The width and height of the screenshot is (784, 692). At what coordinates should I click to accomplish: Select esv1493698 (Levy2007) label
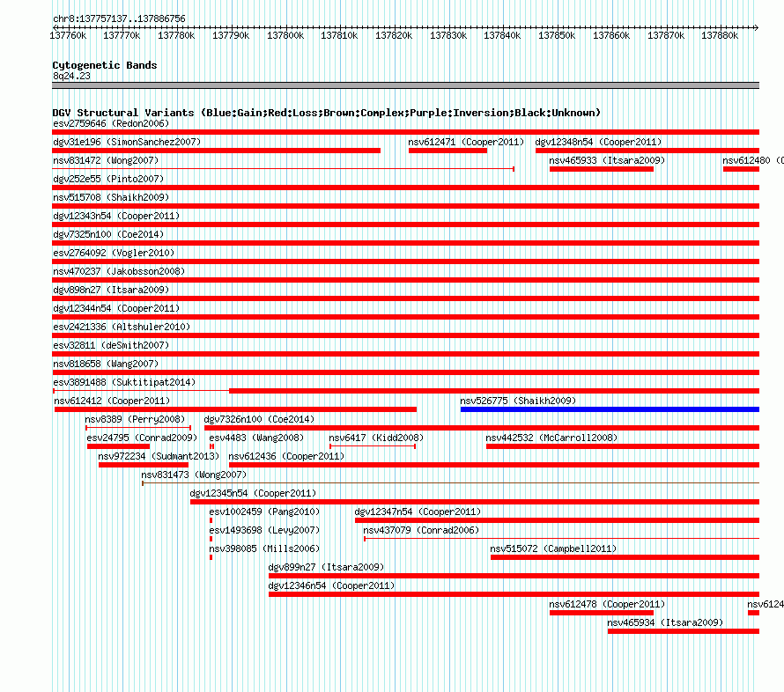pyautogui.click(x=264, y=530)
